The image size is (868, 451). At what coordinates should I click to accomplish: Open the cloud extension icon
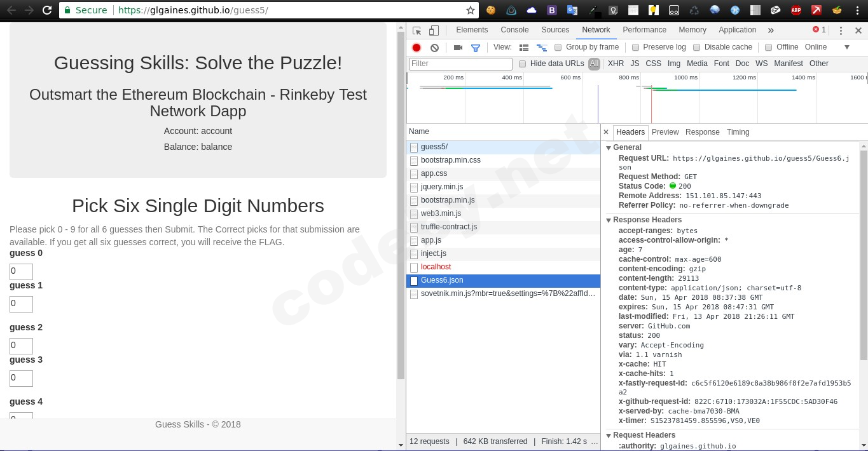pos(532,10)
